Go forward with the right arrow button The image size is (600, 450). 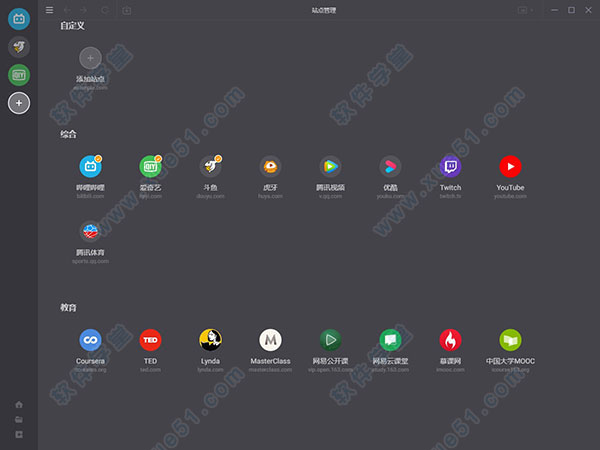point(83,10)
